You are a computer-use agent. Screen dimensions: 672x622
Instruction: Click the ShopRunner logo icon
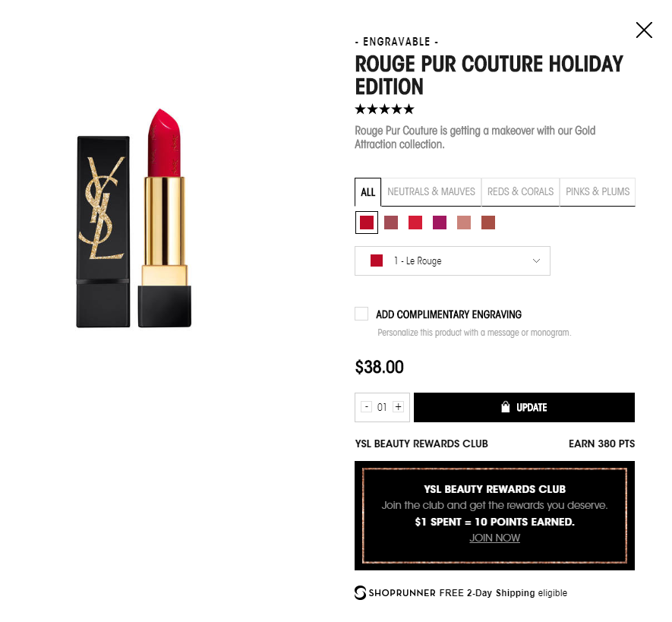[x=361, y=592]
